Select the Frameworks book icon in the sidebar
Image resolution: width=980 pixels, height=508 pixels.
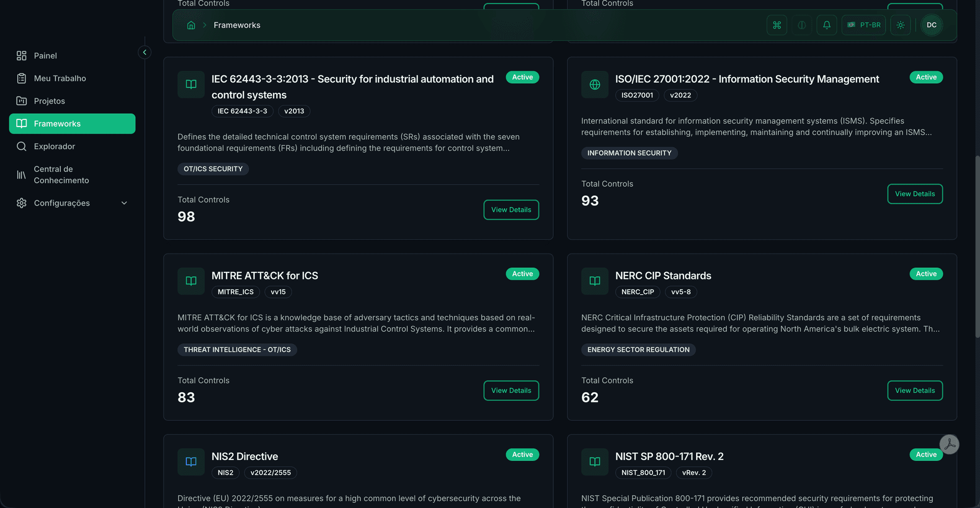(x=21, y=123)
